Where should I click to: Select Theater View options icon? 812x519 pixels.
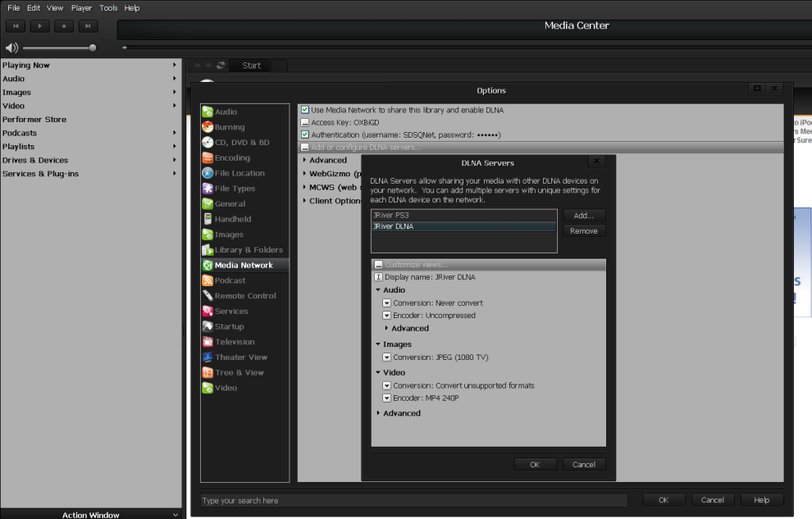point(208,357)
